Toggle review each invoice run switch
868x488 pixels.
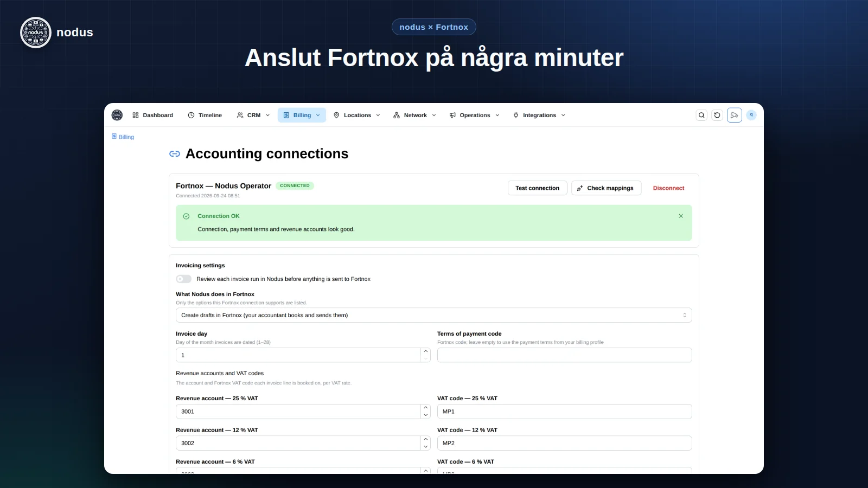[184, 279]
